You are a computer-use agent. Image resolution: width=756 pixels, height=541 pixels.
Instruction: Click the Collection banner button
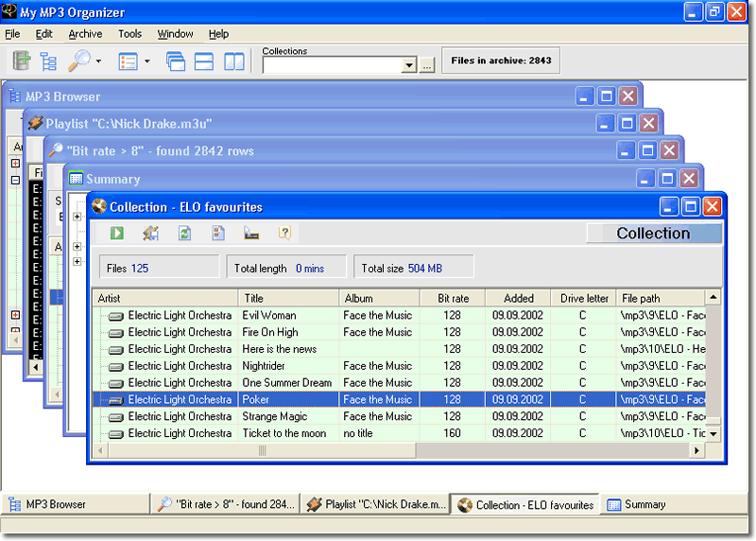tap(654, 233)
